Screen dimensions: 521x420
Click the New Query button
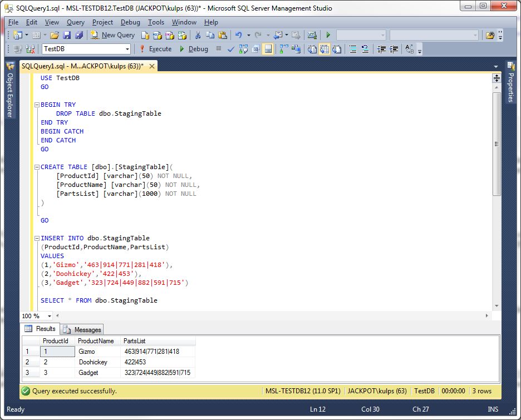(113, 35)
